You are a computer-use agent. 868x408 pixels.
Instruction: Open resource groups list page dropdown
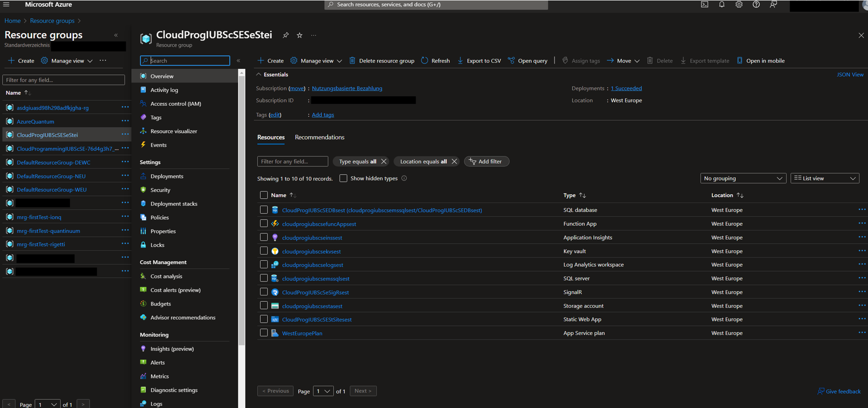coord(48,404)
